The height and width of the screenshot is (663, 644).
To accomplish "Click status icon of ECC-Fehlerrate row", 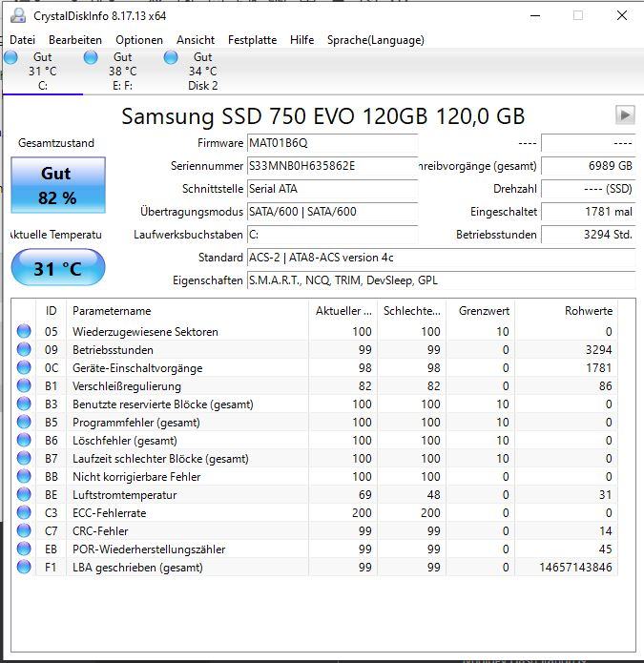I will (x=24, y=513).
